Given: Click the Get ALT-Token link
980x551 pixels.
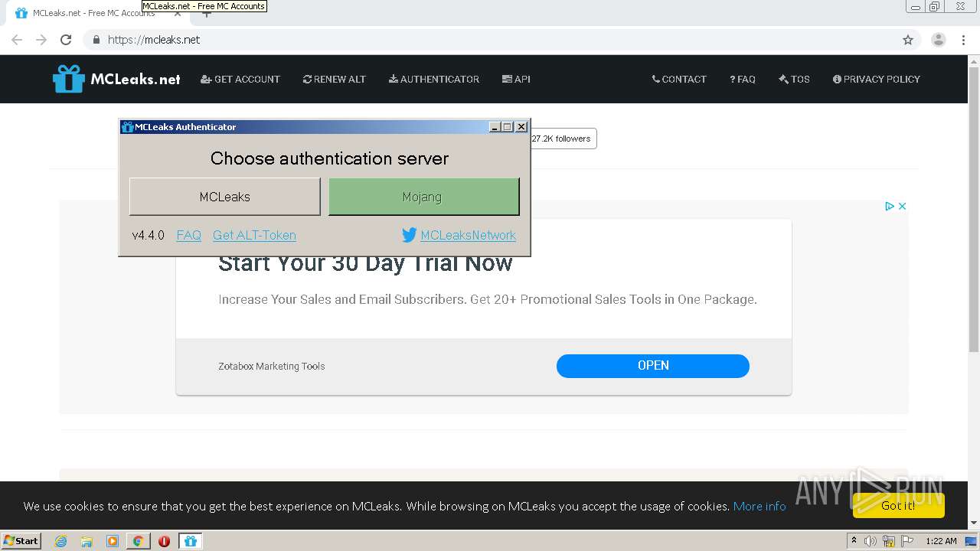Looking at the screenshot, I should (x=254, y=235).
